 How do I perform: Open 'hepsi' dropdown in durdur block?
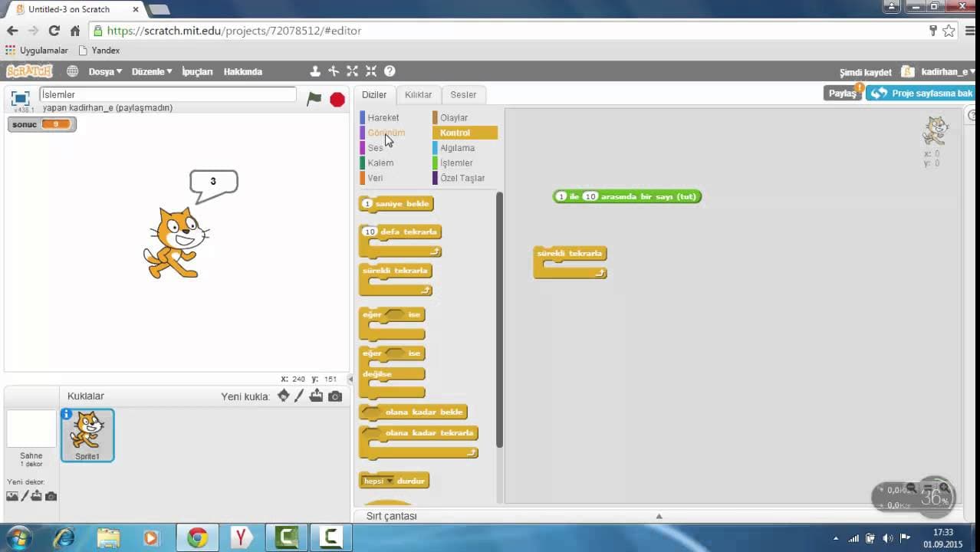[378, 481]
